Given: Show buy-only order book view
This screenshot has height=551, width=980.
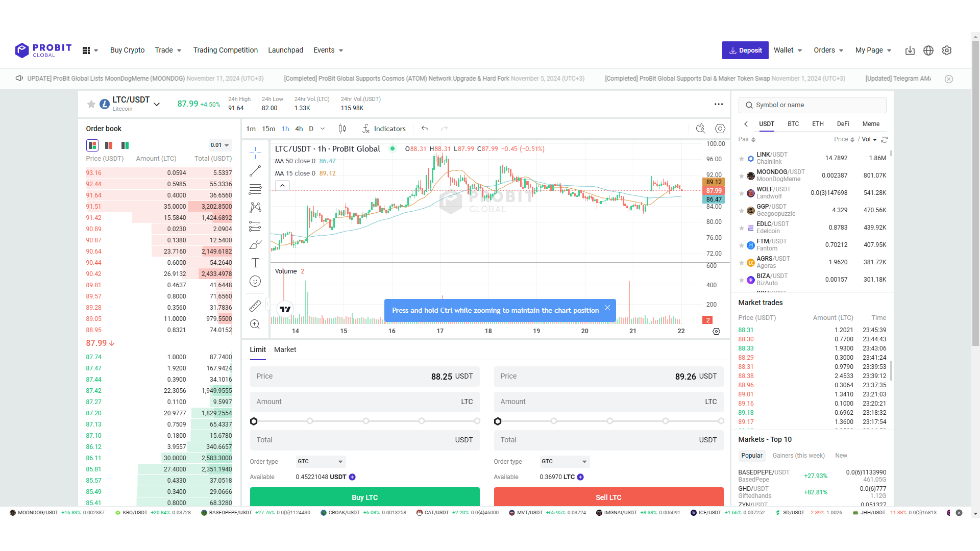Looking at the screenshot, I should [x=125, y=145].
